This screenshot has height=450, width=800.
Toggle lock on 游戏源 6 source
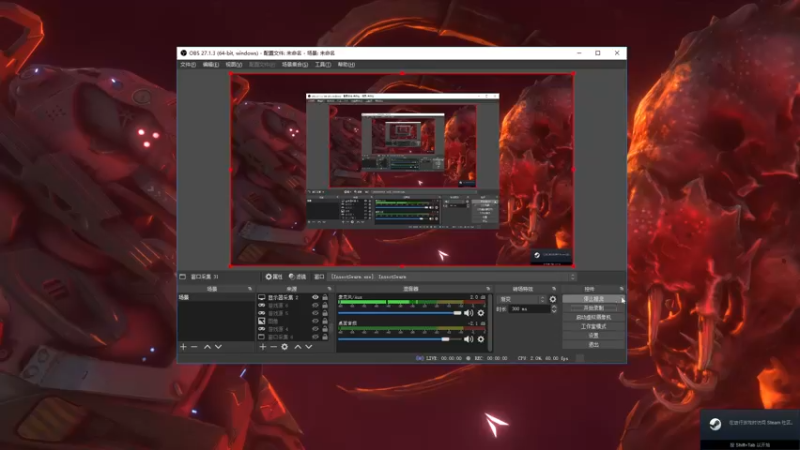coord(325,305)
